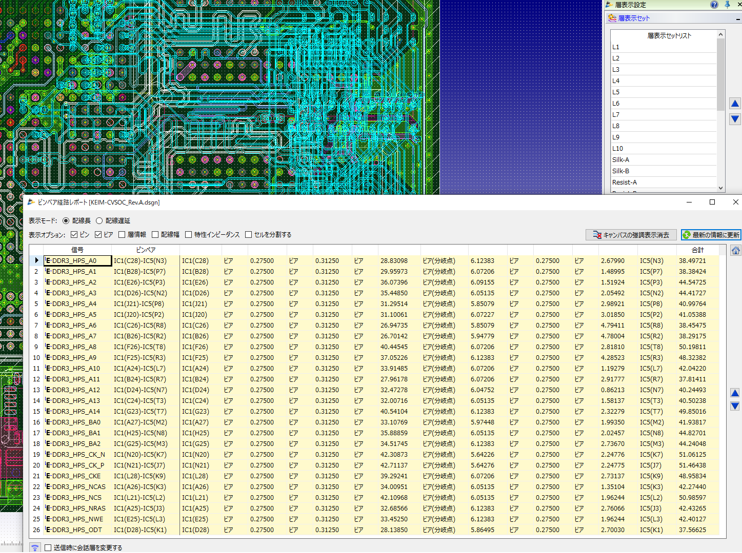Move layer set up with blue up arrow
Viewport: 742px width, 553px height.
pos(735,104)
